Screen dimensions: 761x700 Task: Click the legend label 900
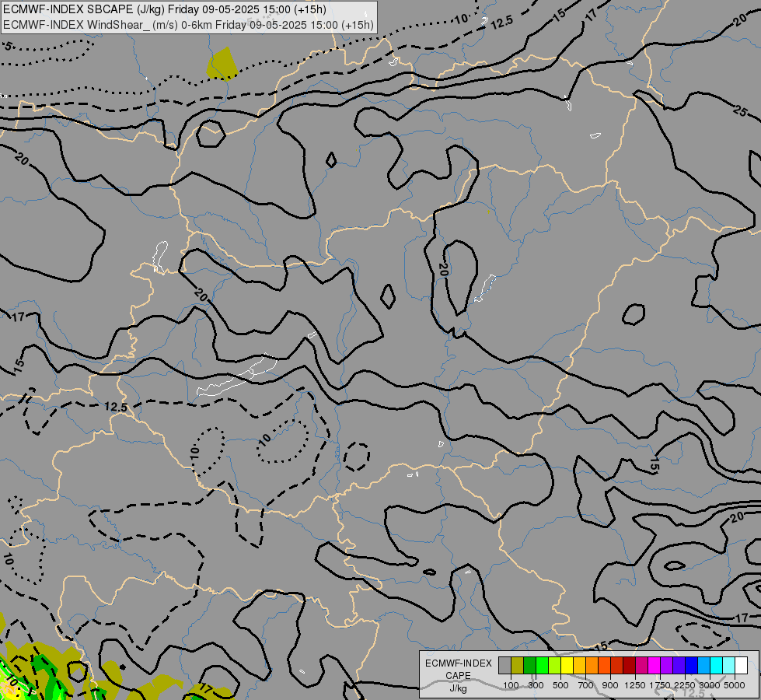(610, 685)
